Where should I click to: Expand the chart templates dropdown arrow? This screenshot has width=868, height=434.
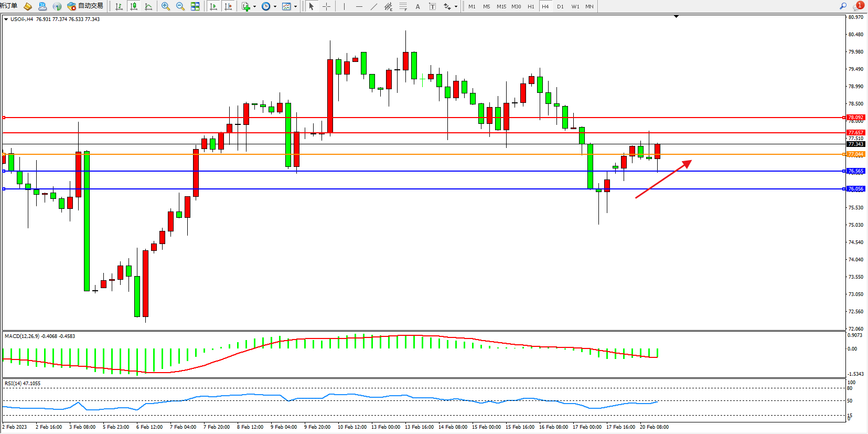click(295, 6)
